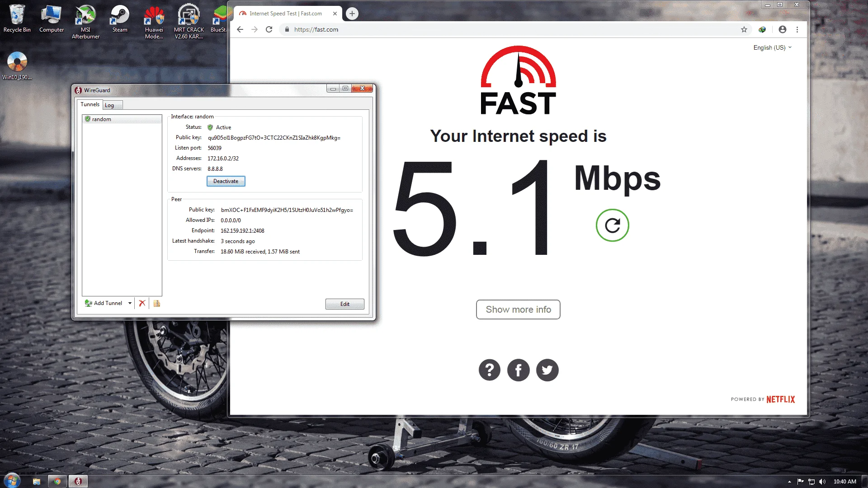Select the Win10_190 disc image icon
The image size is (868, 488).
click(x=17, y=66)
